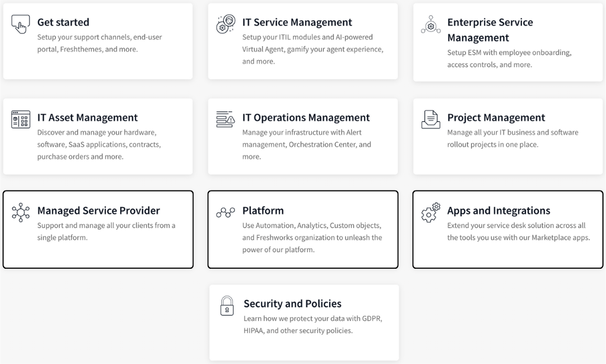Click the Security and Policies padlock icon

click(x=227, y=304)
